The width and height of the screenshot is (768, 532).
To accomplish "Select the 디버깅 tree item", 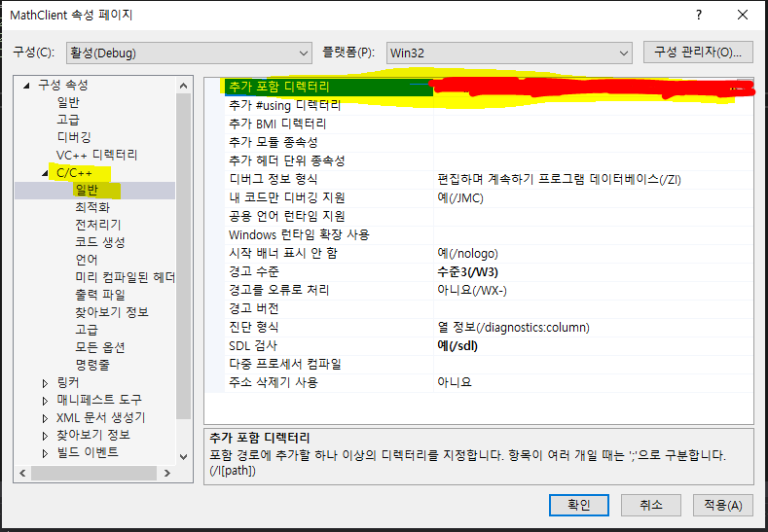I will (x=74, y=137).
